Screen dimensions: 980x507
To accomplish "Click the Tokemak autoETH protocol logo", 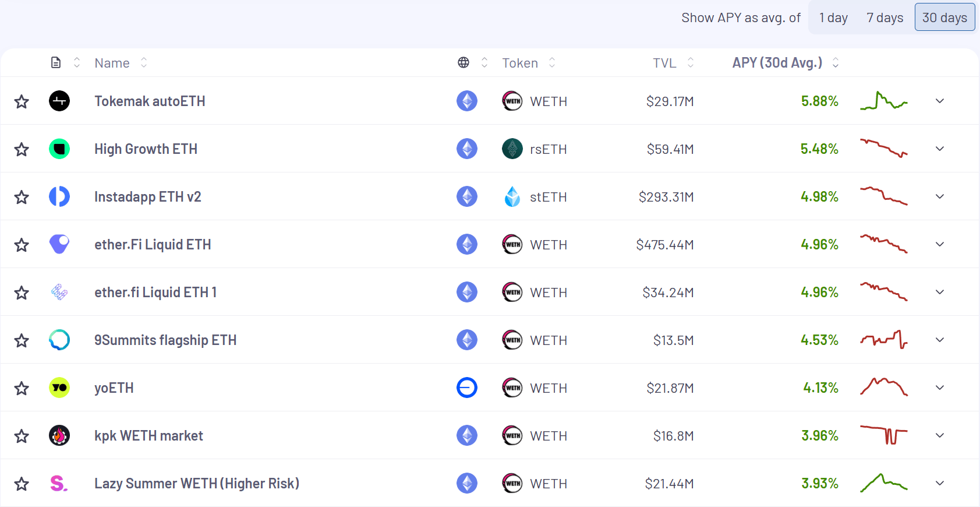I will (x=59, y=101).
